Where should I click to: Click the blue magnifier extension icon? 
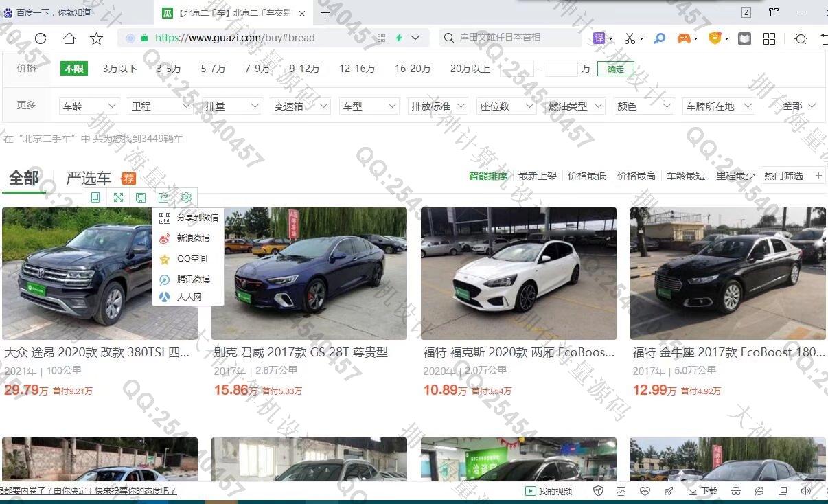click(x=659, y=38)
